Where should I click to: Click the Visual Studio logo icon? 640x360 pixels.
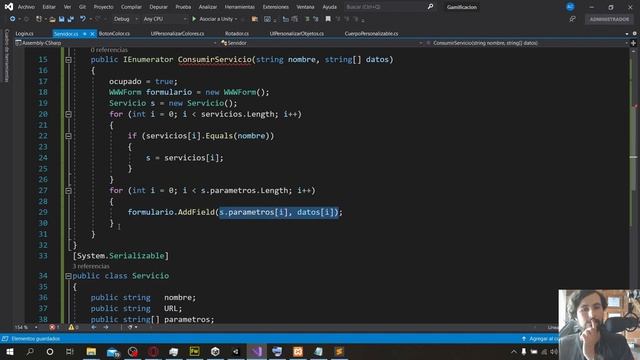9,7
